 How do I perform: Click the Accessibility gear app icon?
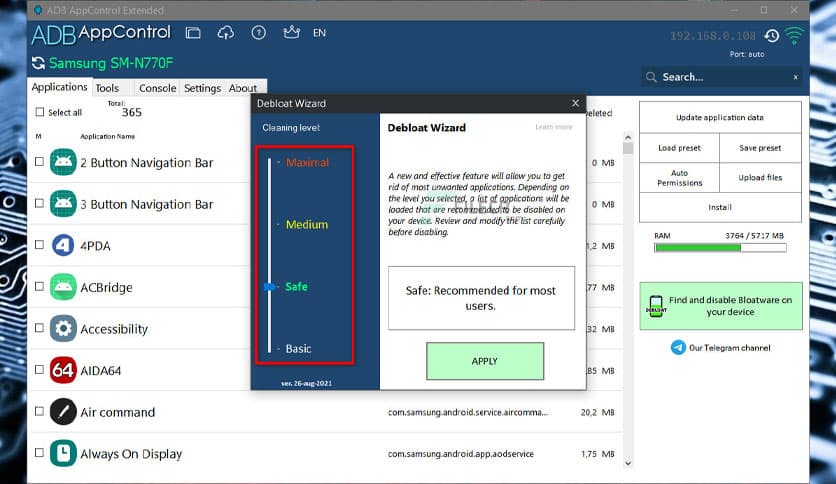click(x=63, y=328)
